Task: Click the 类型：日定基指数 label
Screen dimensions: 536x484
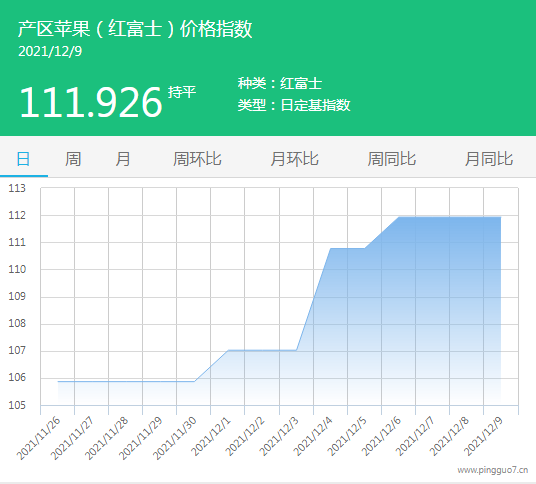Action: 294,105
